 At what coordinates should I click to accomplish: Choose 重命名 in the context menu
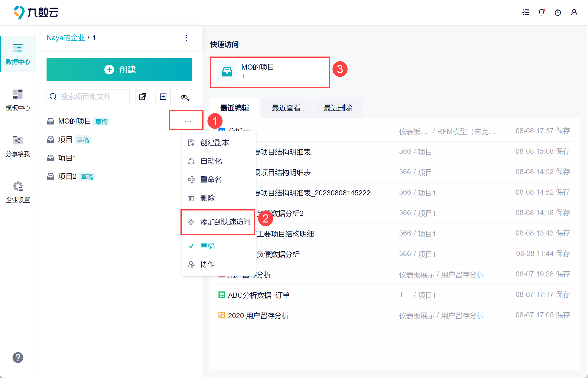[211, 180]
